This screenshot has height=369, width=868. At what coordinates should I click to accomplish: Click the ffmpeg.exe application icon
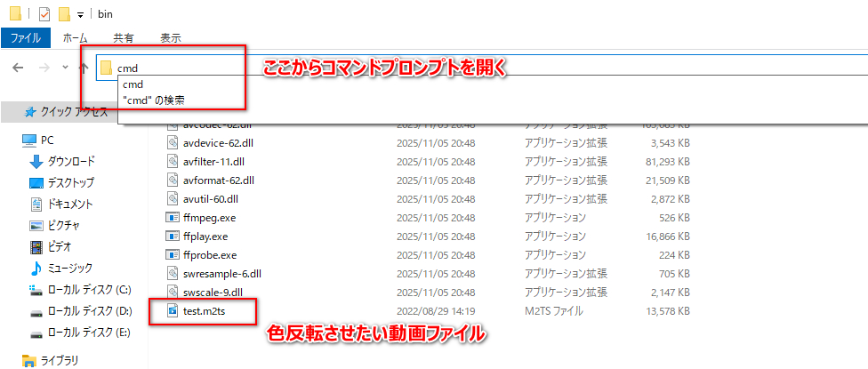173,218
